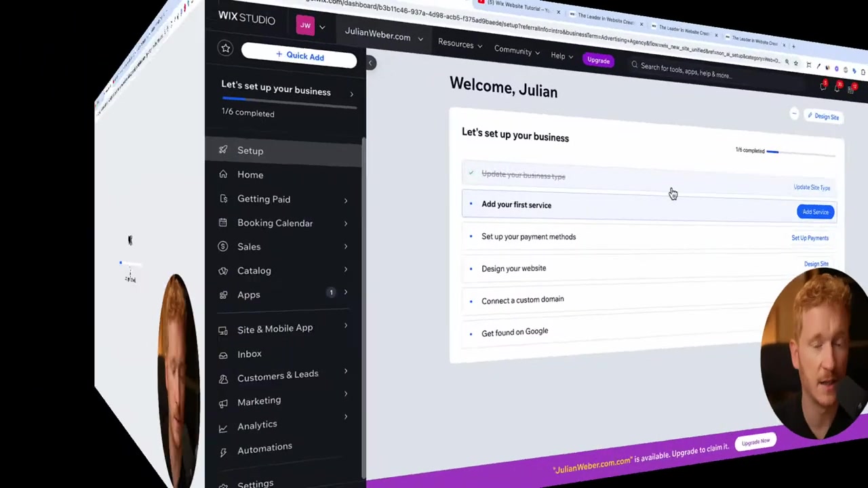Click the Update Site Type link
The image size is (868, 488).
coord(812,188)
